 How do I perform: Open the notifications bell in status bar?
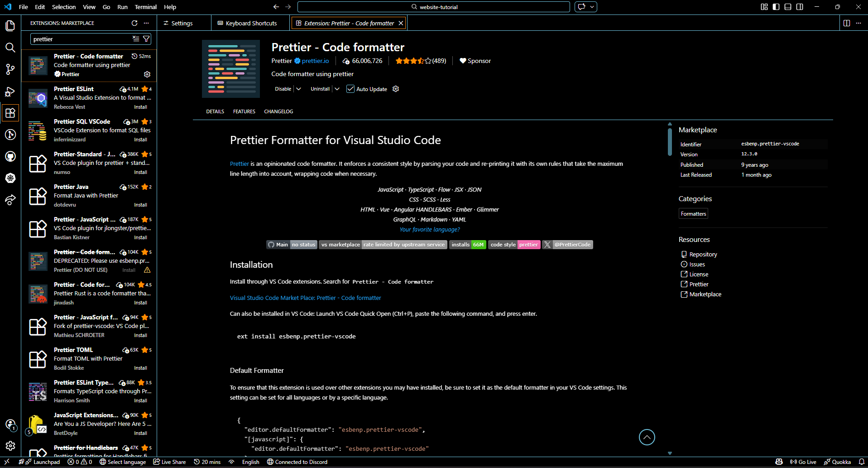(x=861, y=462)
